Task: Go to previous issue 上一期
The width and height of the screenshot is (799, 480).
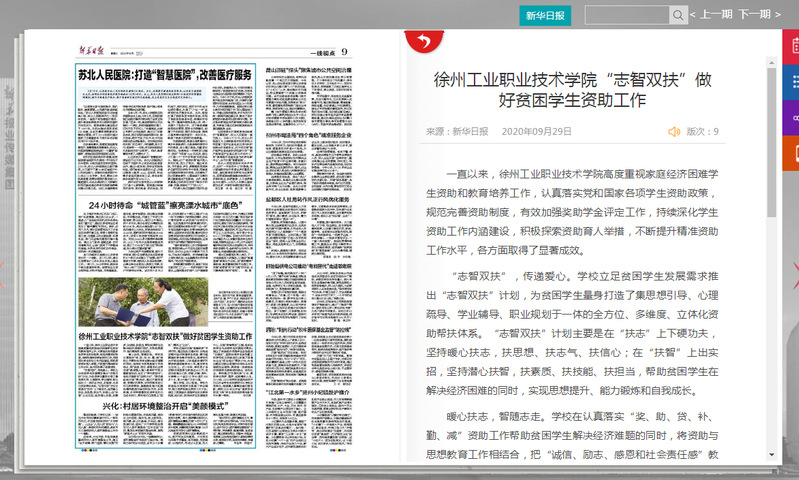Action: pos(710,15)
